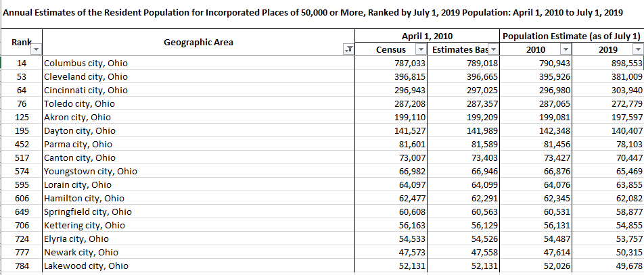This screenshot has height=275, width=644.
Task: Open the 2019 estimate column filter dropdown
Action: 637,50
